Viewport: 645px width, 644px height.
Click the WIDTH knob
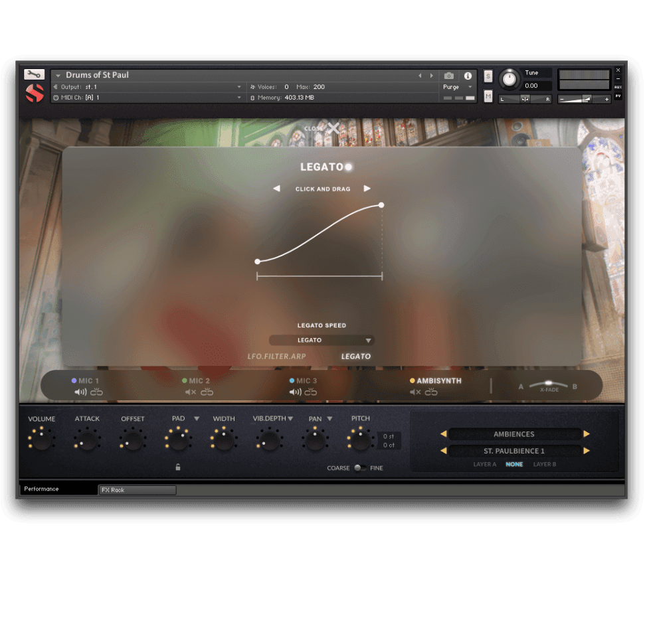pyautogui.click(x=224, y=440)
